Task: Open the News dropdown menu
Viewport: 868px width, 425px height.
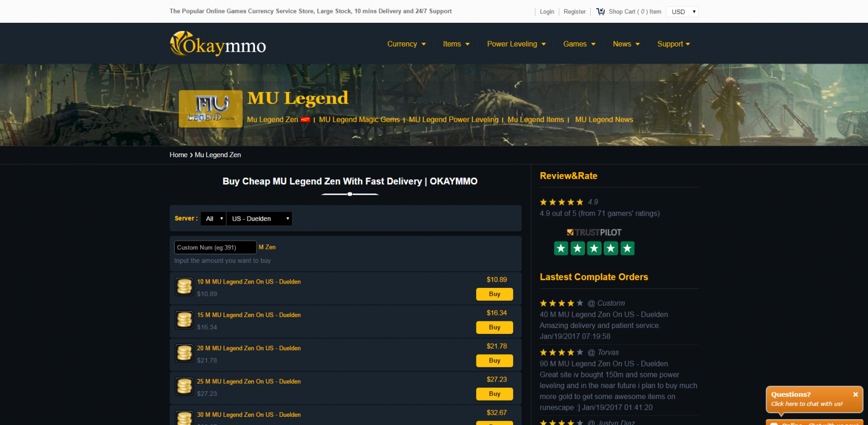Action: pyautogui.click(x=627, y=44)
